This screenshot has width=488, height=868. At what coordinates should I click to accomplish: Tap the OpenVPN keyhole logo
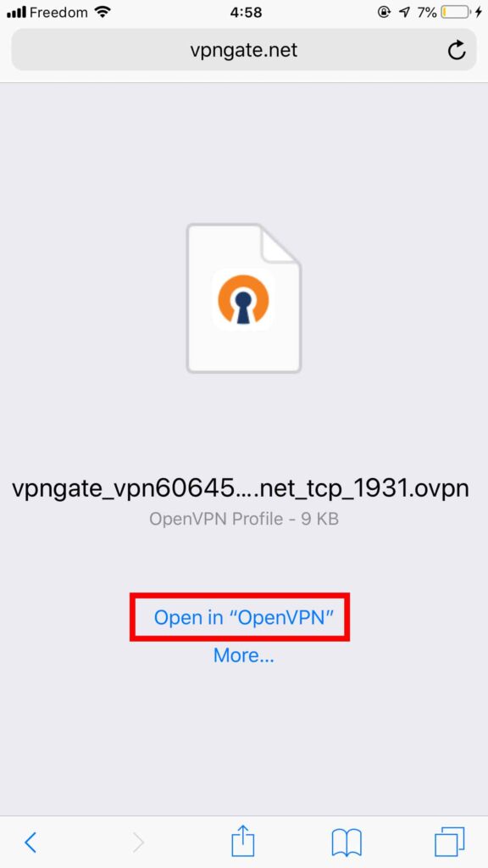tap(243, 299)
